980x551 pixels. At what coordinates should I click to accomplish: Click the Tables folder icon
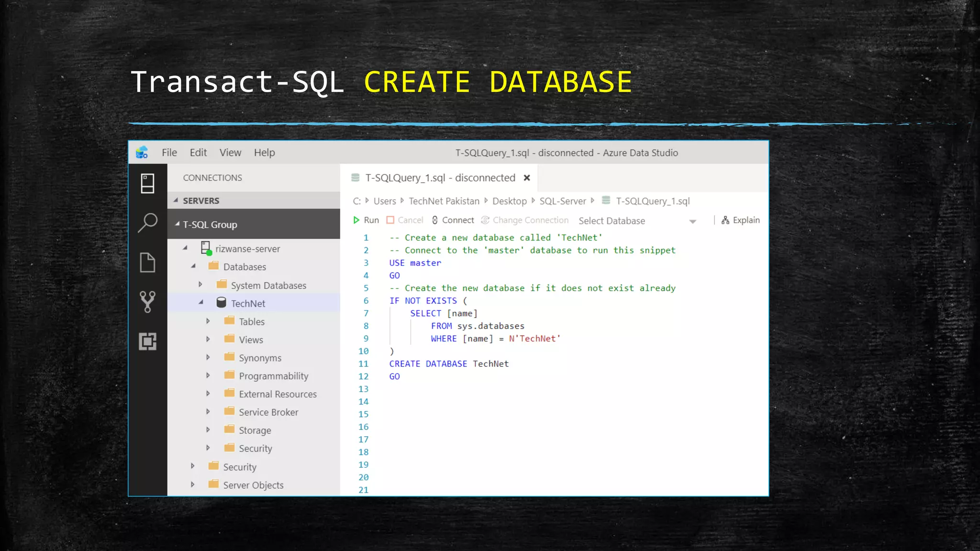pyautogui.click(x=230, y=320)
